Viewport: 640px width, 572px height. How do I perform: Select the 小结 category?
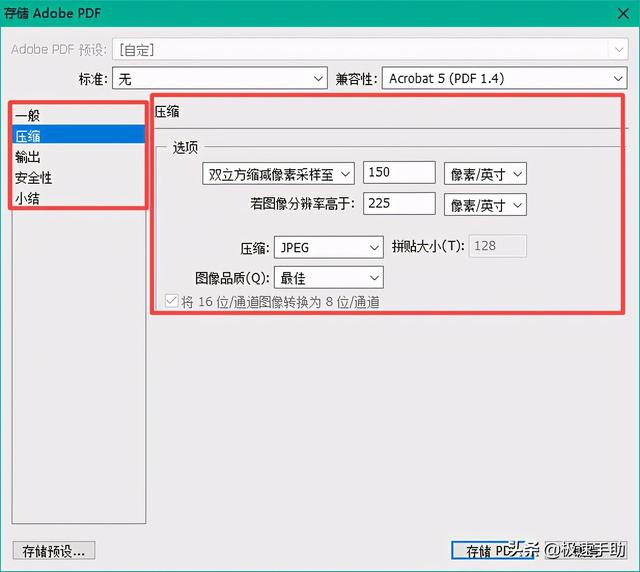pyautogui.click(x=78, y=198)
